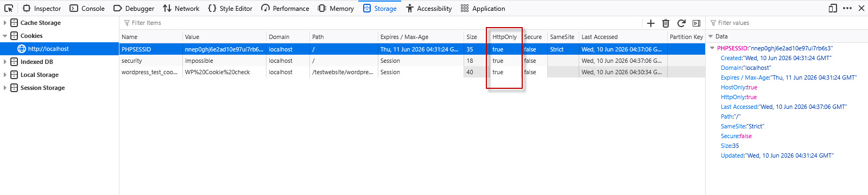Activate the element picker icon
The image size is (868, 195).
(x=9, y=8)
